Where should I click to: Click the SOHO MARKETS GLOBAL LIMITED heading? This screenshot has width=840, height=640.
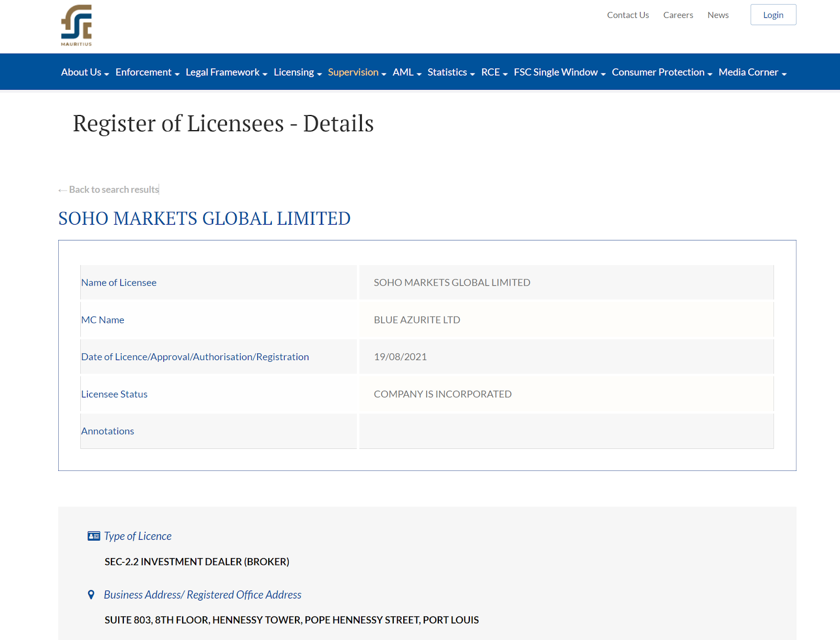[204, 218]
